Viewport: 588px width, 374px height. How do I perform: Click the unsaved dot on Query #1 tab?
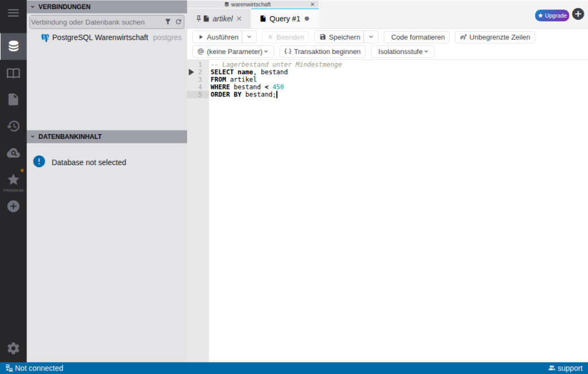click(x=307, y=19)
